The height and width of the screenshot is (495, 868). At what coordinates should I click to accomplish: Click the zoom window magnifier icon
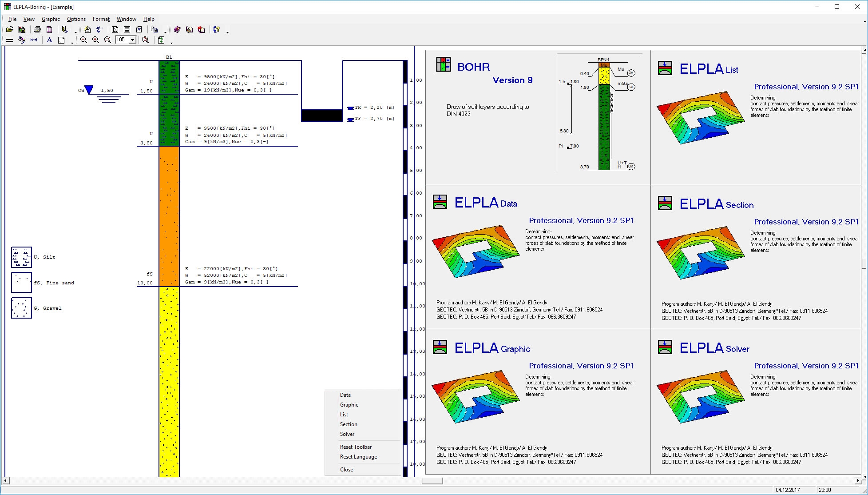click(107, 40)
